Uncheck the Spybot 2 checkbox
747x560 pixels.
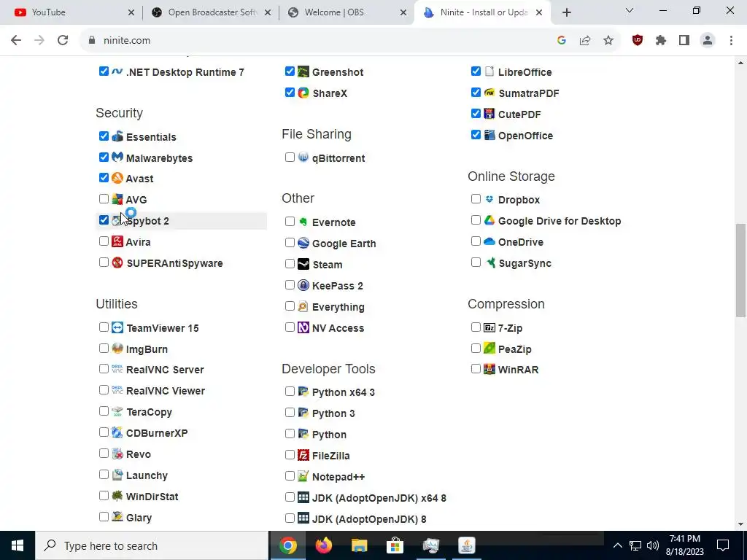(104, 220)
